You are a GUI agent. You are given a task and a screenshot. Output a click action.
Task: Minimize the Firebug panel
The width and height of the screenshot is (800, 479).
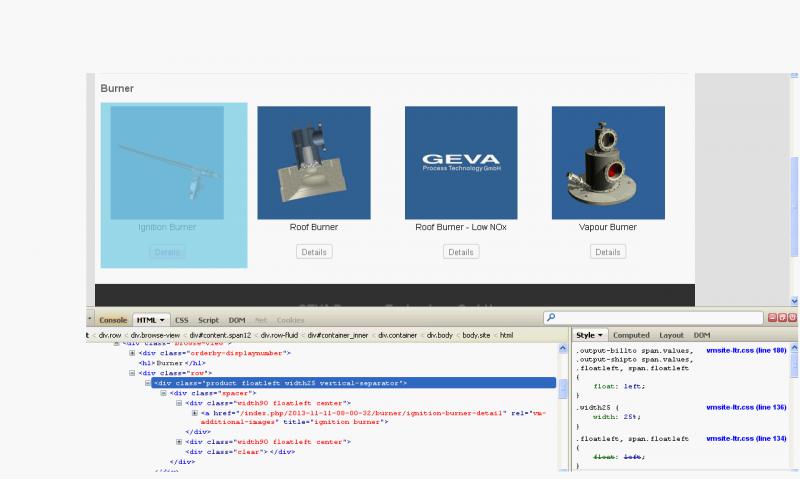[x=773, y=318]
